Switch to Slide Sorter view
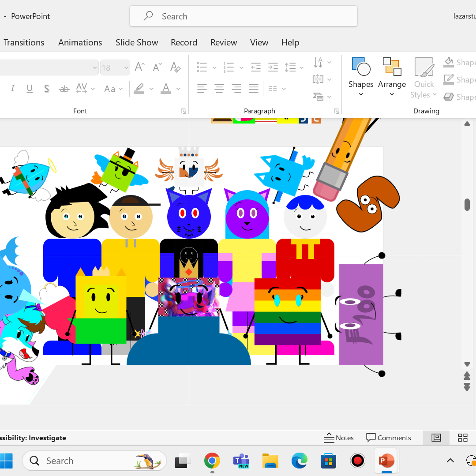This screenshot has height=476, width=476. (462, 438)
